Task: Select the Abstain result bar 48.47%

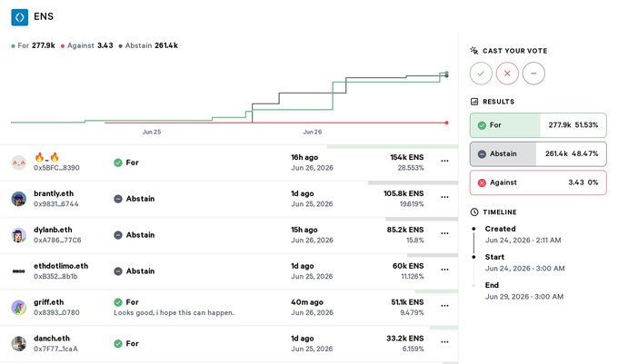Action: pos(538,154)
